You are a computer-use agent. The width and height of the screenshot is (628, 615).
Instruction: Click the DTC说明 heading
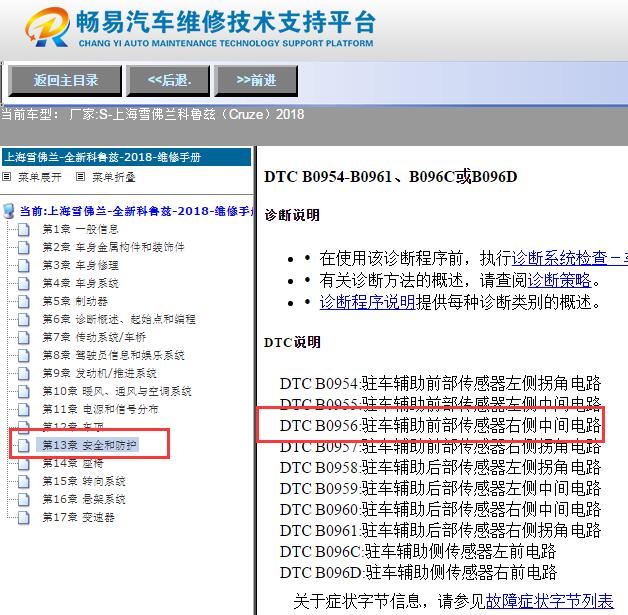[292, 342]
